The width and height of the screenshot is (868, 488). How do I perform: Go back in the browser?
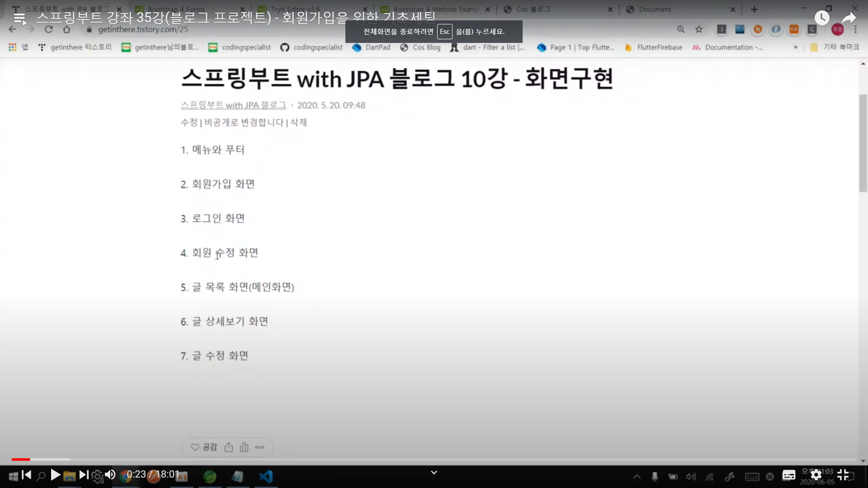[x=12, y=29]
